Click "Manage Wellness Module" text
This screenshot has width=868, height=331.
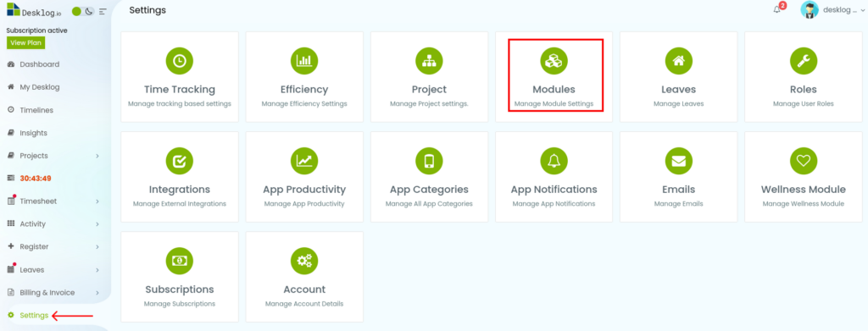coord(804,203)
